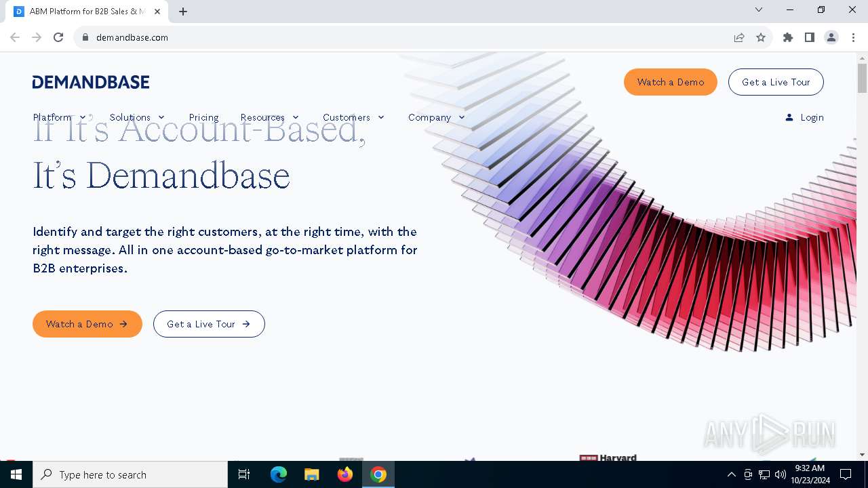Launch Firefox from taskbar
868x488 pixels.
pos(345,474)
